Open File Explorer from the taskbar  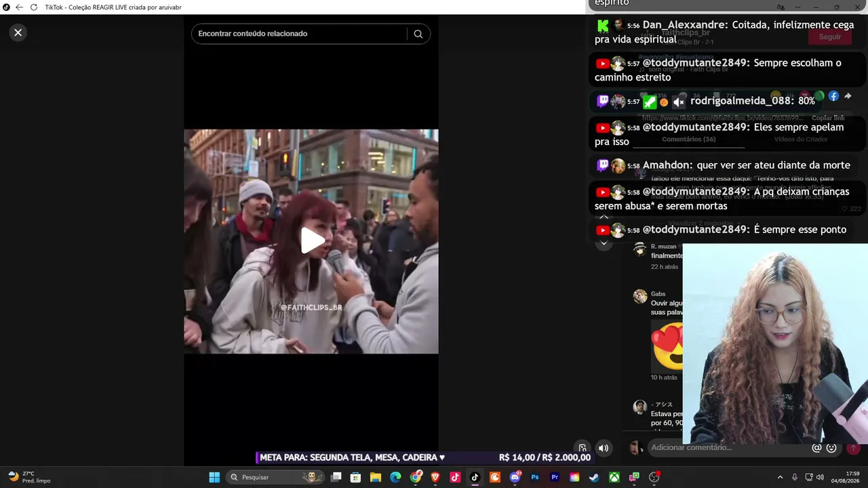(375, 477)
